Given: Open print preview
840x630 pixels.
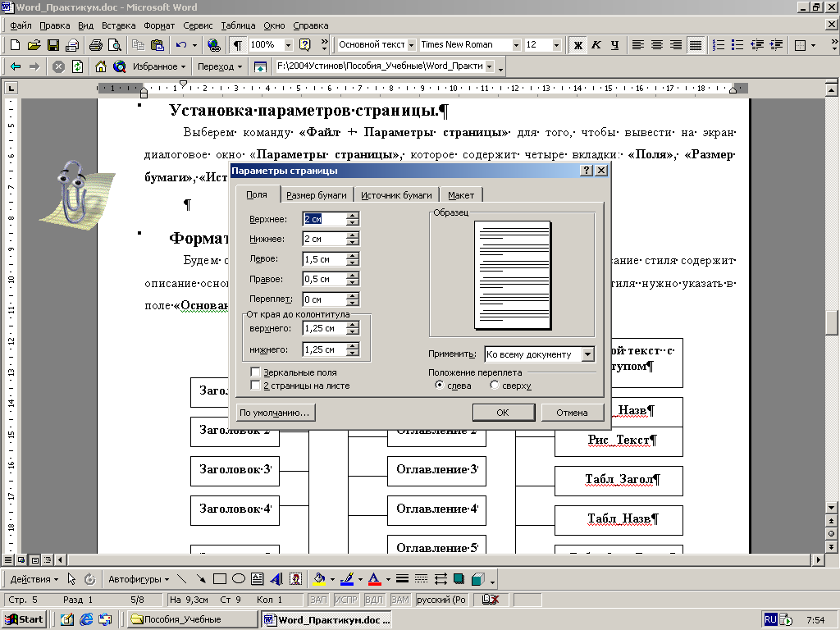Looking at the screenshot, I should (114, 45).
